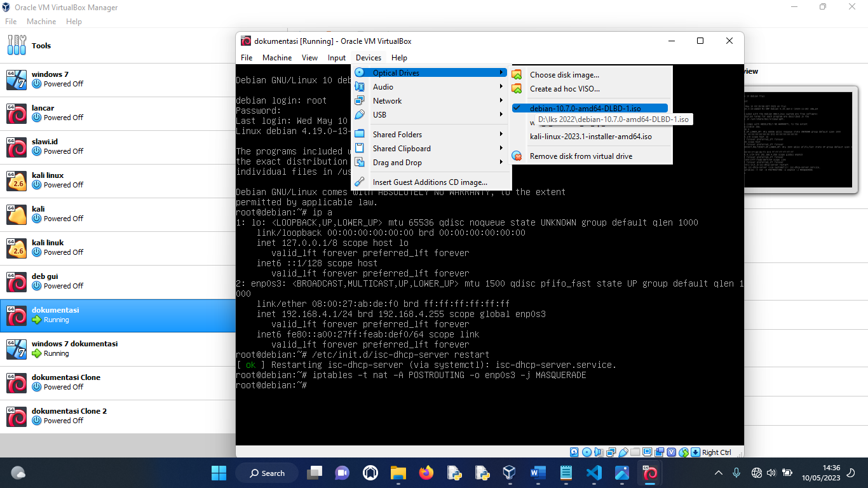Select the lancar virtual machine
Image resolution: width=868 pixels, height=488 pixels.
(x=118, y=113)
